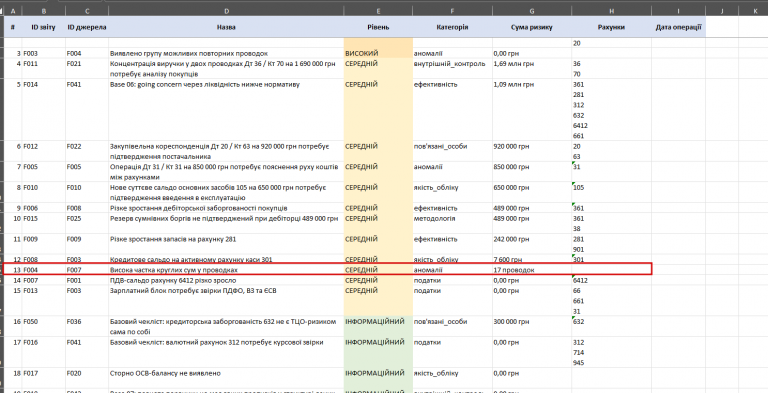
Task: Select 'СЕРЕДНІЙ' level cell in row F014
Action: pyautogui.click(x=378, y=110)
